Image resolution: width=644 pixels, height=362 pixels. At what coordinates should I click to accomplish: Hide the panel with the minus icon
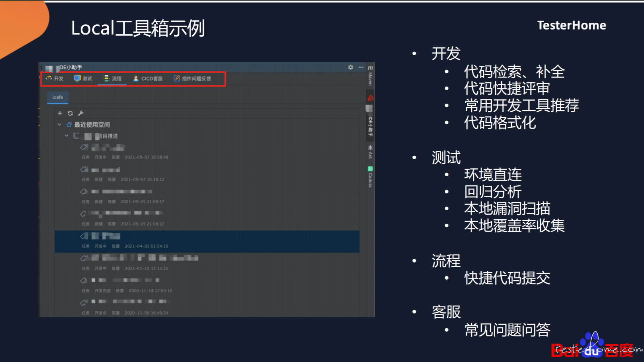click(361, 67)
